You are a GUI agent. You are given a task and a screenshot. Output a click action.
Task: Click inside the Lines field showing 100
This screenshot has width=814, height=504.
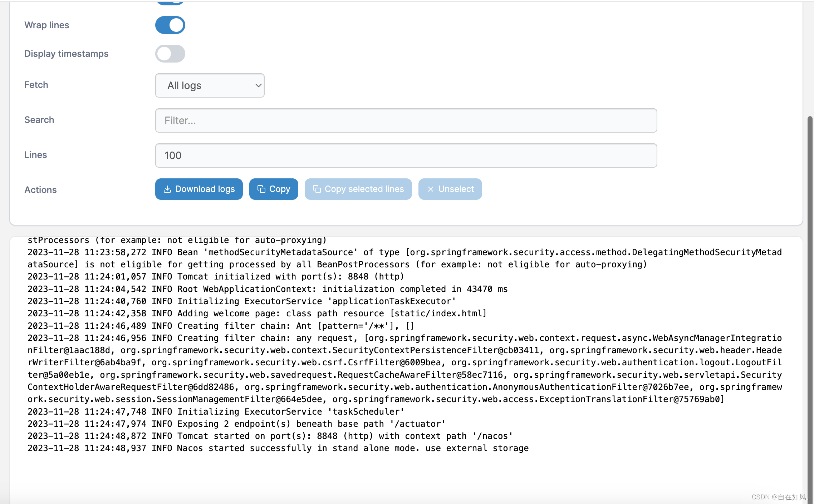click(x=406, y=155)
